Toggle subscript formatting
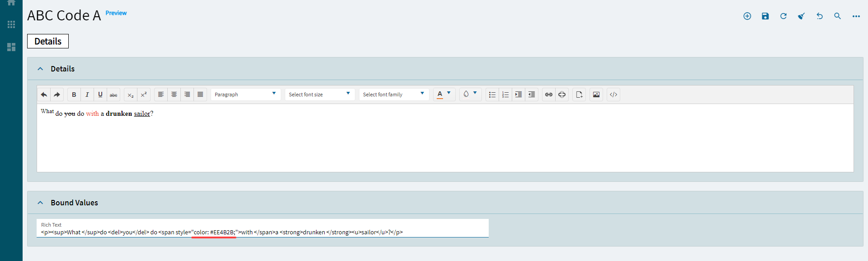868x261 pixels. pyautogui.click(x=131, y=95)
